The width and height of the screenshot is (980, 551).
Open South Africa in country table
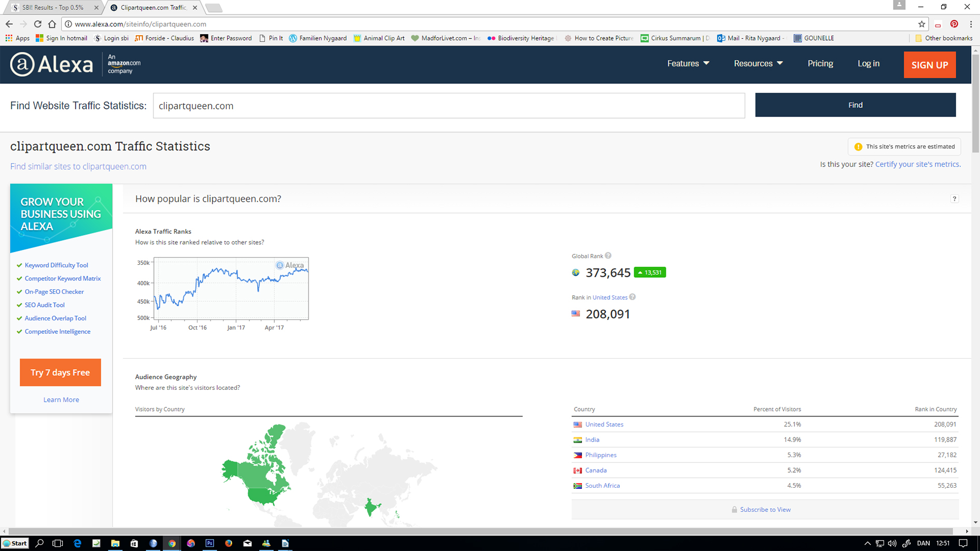(602, 486)
